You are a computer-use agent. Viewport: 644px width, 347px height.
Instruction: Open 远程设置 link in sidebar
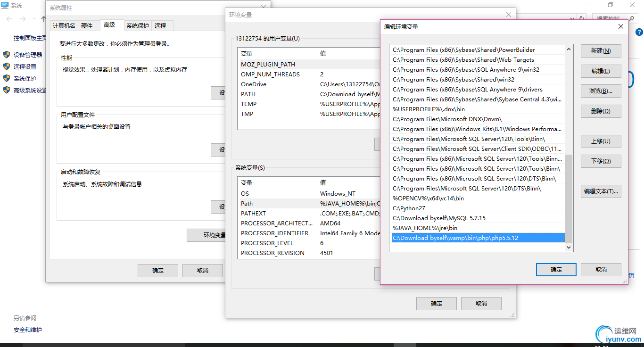click(25, 66)
